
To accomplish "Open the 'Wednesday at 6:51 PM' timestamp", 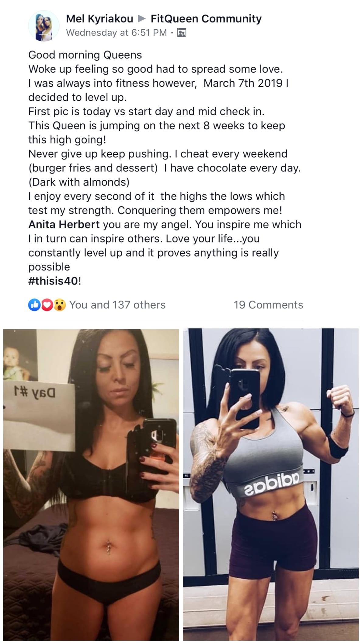I will click(117, 33).
